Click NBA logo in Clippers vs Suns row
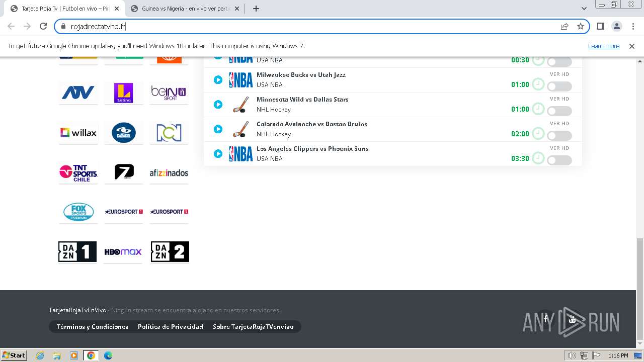The height and width of the screenshot is (362, 644). (241, 154)
